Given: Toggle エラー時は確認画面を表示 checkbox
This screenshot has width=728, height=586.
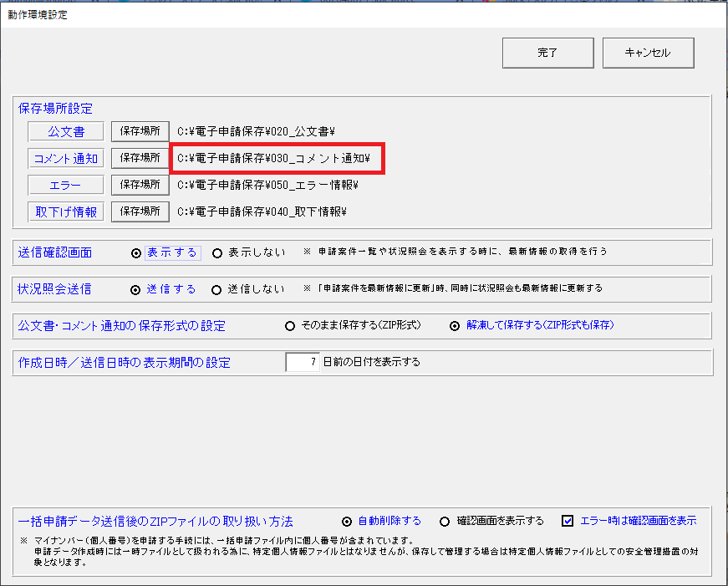Looking at the screenshot, I should [568, 521].
